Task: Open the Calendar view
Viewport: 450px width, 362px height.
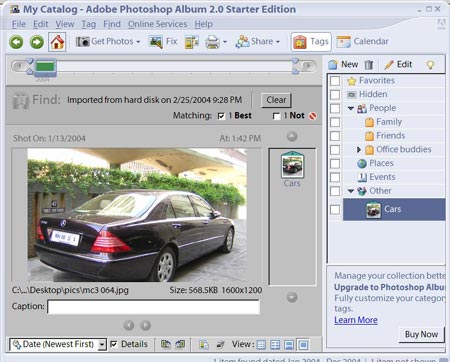Action: pos(363,42)
